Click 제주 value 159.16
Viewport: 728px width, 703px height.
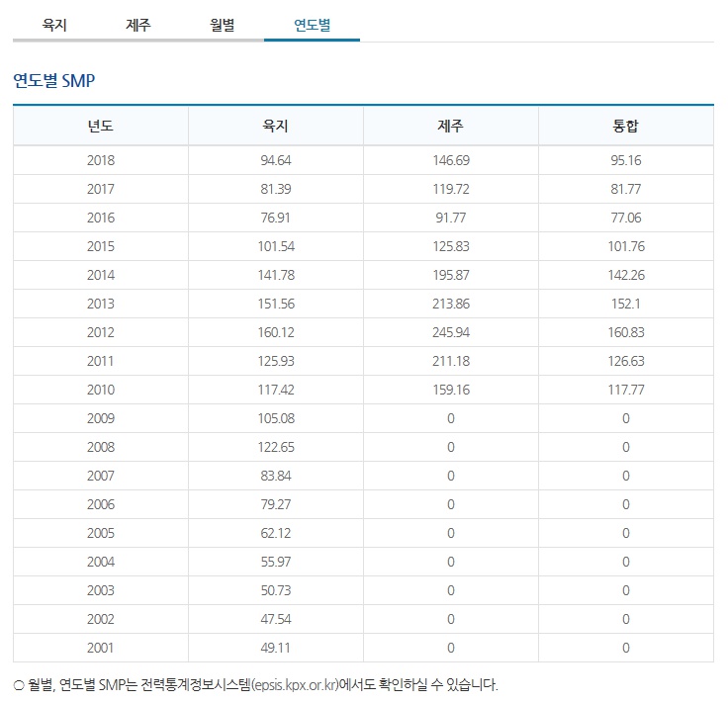[x=451, y=390]
